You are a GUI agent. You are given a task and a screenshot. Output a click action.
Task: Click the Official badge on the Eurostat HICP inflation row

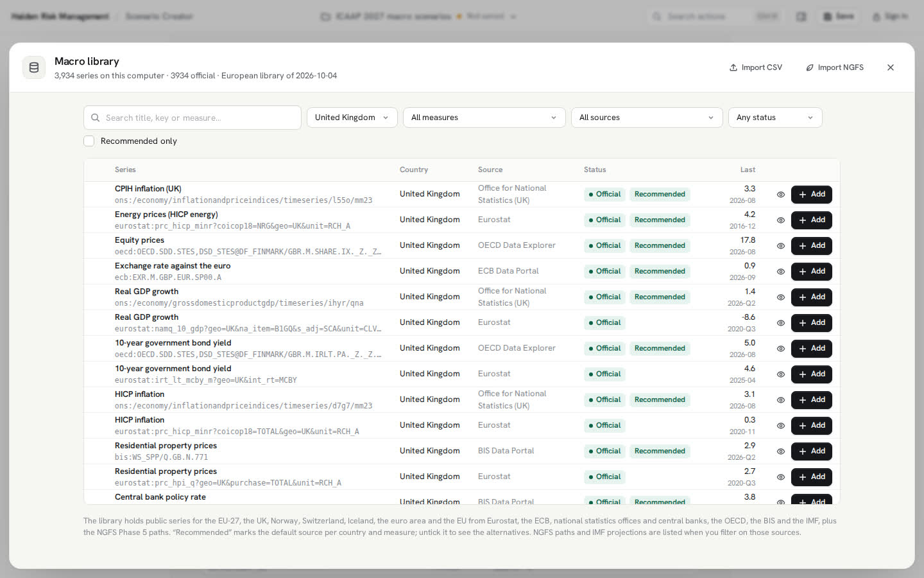(x=604, y=426)
